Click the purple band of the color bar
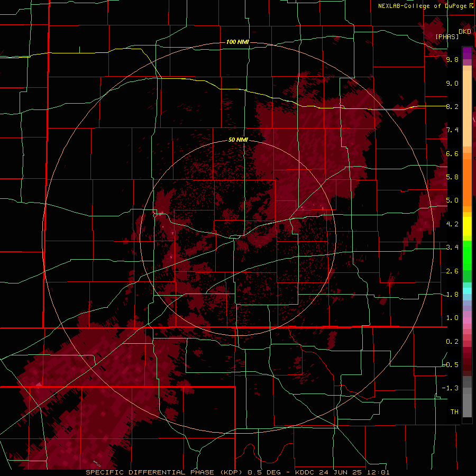Screen dimensions: 476x476 pyautogui.click(x=467, y=53)
